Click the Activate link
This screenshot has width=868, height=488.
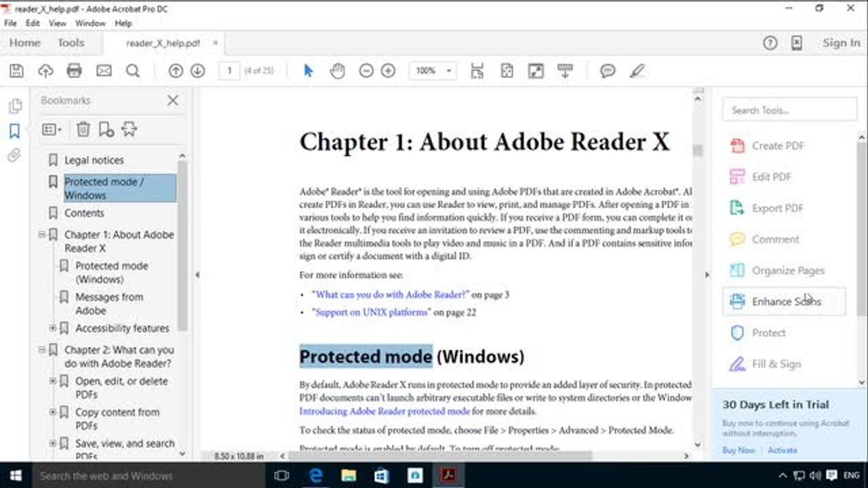pos(783,450)
